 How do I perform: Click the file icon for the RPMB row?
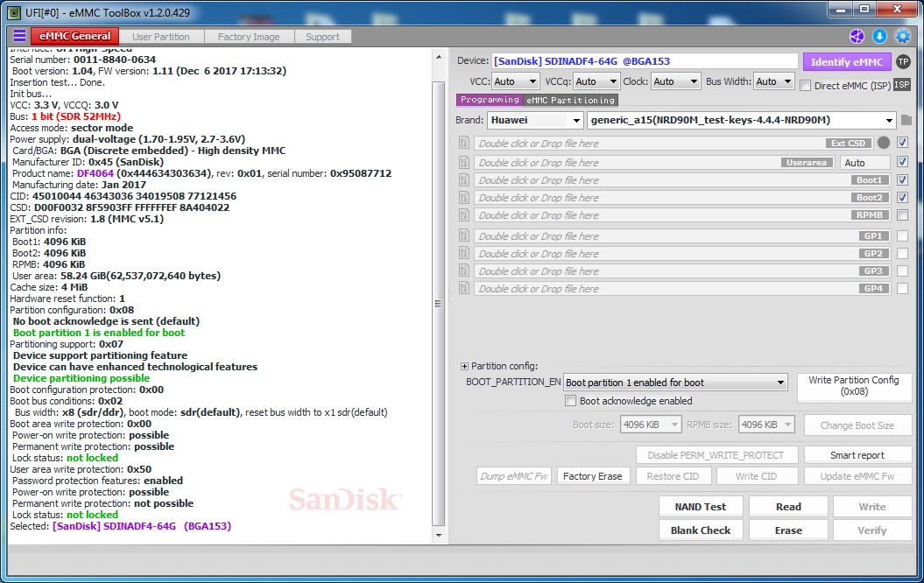tap(464, 215)
